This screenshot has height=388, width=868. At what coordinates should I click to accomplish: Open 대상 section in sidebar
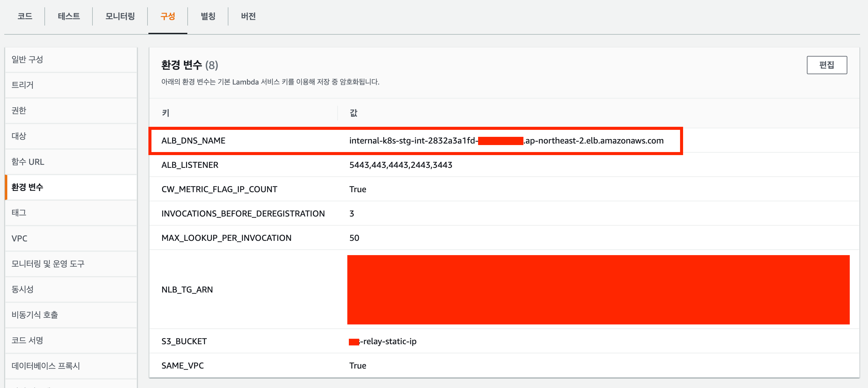tap(19, 136)
